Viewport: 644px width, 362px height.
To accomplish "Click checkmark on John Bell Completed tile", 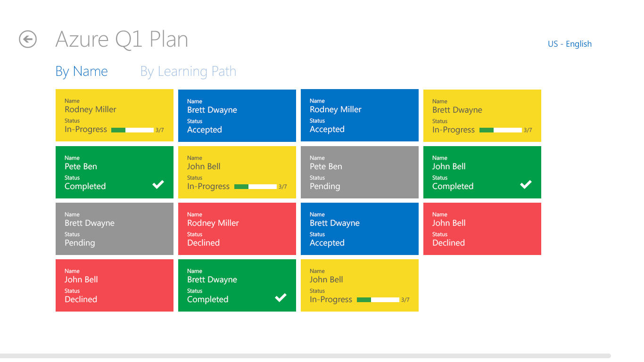I will click(526, 184).
